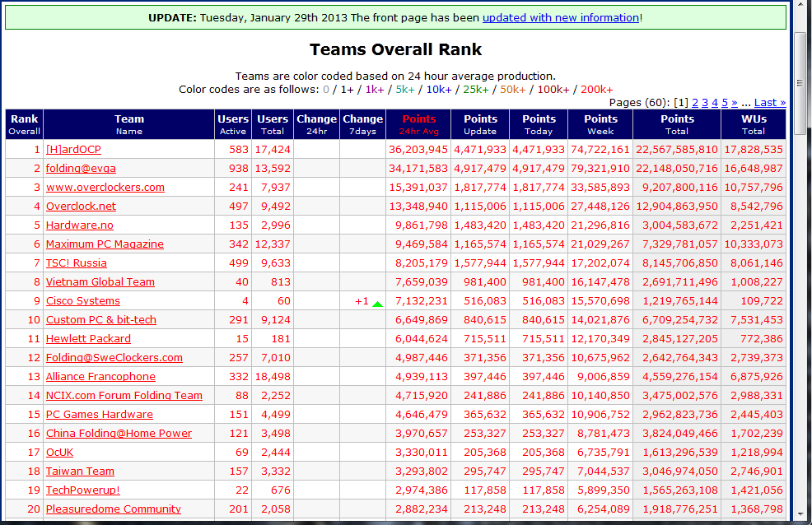This screenshot has width=812, height=525.
Task: Open the [H]ardOCP team page
Action: click(x=73, y=150)
